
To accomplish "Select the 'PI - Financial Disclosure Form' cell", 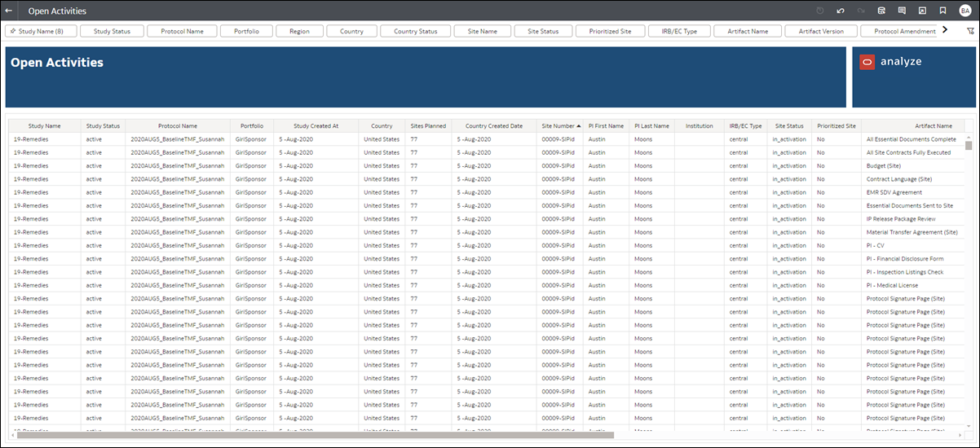I will 913,259.
